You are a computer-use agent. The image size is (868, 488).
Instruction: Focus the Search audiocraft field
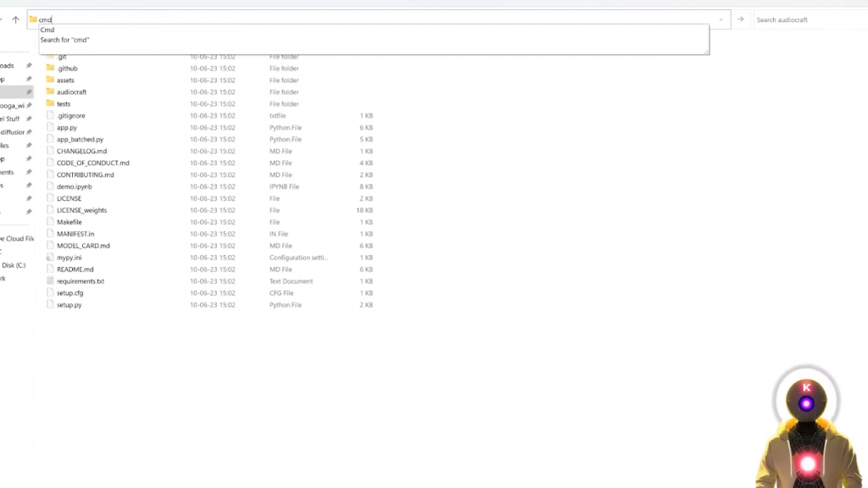(810, 19)
